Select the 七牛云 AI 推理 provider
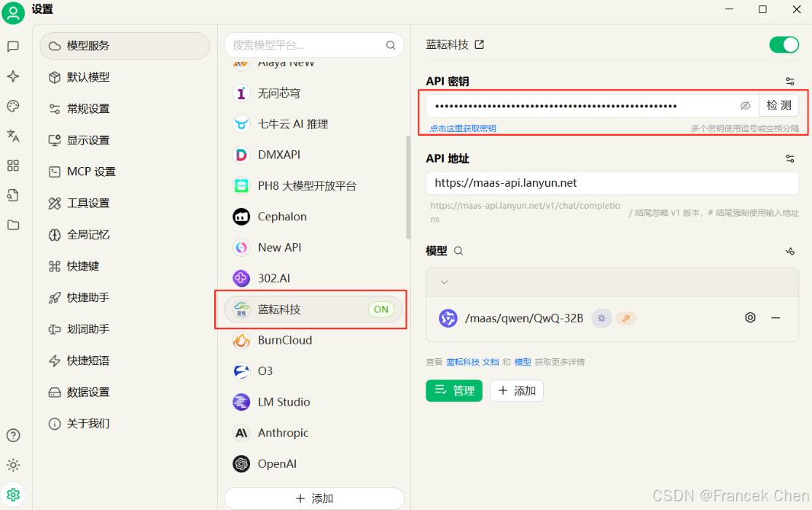The image size is (812, 510). pyautogui.click(x=314, y=124)
